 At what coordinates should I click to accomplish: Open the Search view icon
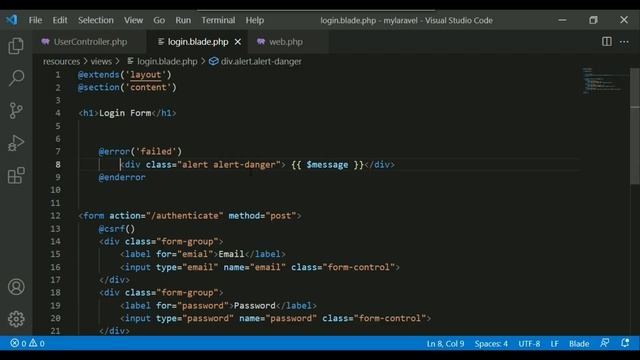16,78
